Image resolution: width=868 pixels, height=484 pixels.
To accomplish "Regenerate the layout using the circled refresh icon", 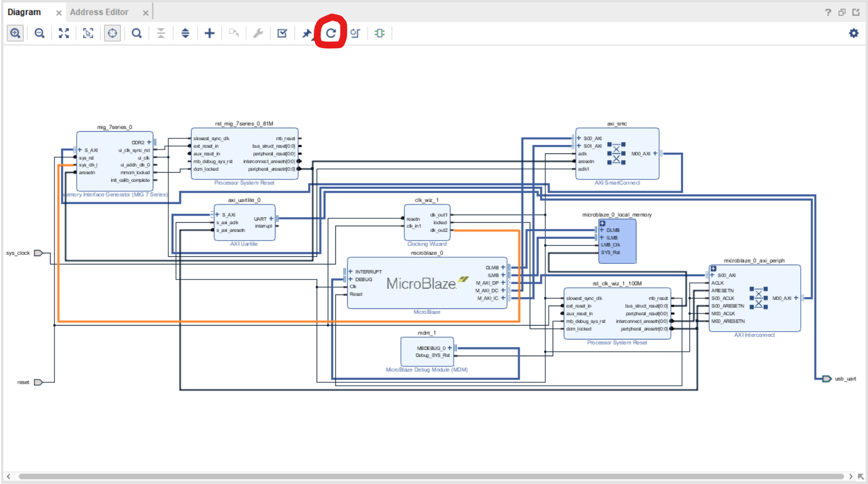I will (331, 33).
